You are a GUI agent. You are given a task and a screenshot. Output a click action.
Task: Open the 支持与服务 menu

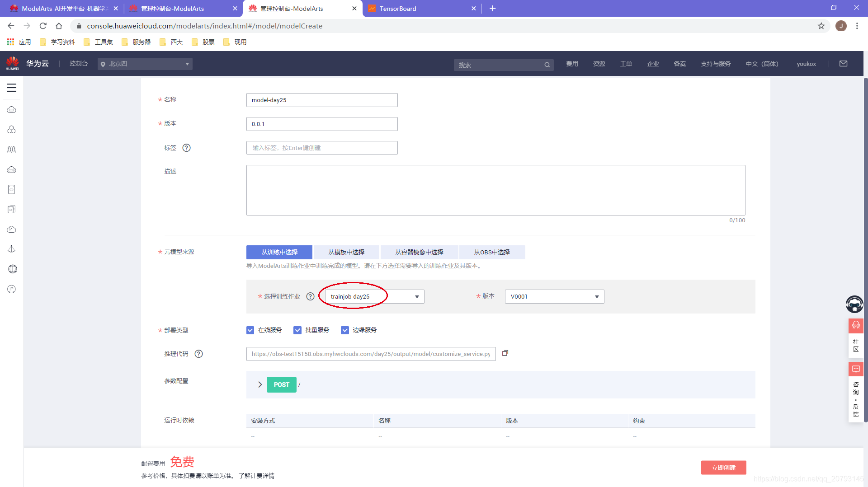pos(716,64)
